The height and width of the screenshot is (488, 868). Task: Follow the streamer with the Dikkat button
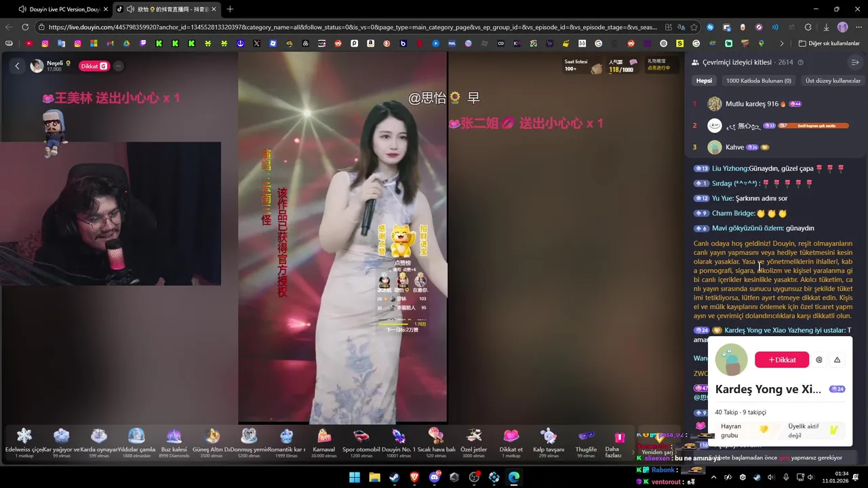[94, 66]
